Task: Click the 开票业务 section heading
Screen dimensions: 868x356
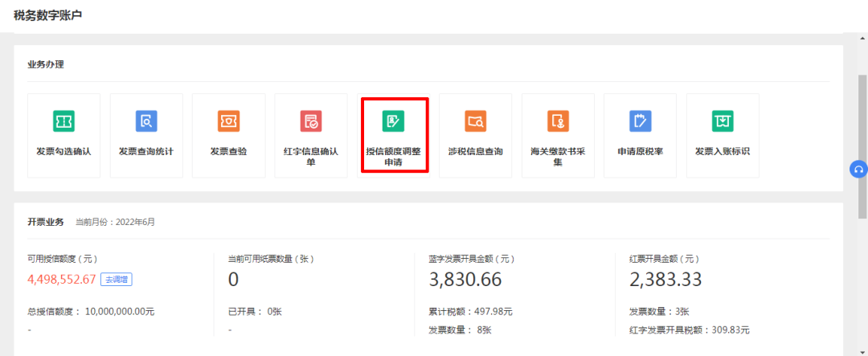Action: [x=45, y=222]
